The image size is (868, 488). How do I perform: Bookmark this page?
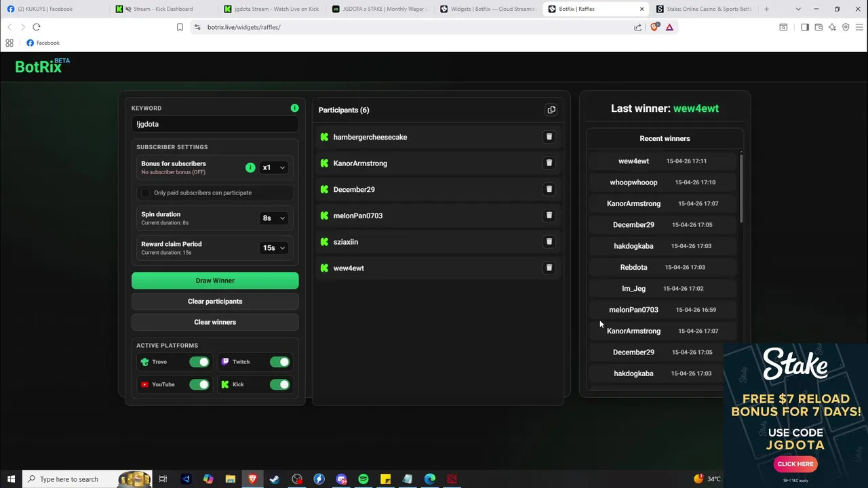180,27
